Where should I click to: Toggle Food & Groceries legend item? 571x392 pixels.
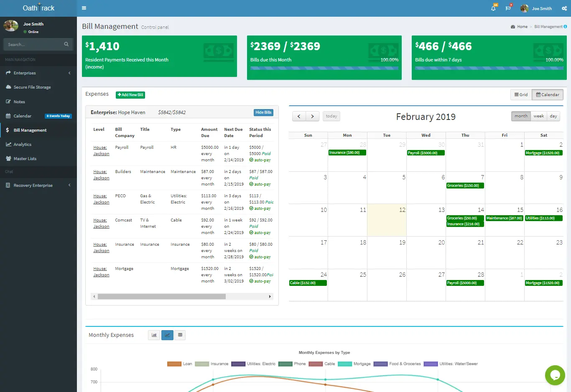(x=397, y=364)
